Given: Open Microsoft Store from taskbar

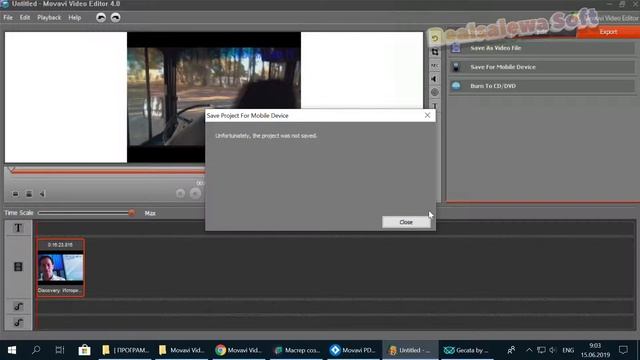Looking at the screenshot, I should click(x=84, y=350).
